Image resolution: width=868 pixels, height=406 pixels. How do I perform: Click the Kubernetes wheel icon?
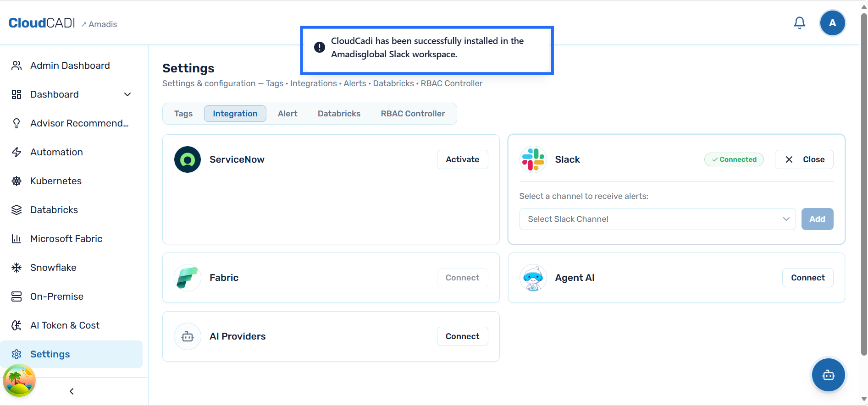(x=17, y=181)
